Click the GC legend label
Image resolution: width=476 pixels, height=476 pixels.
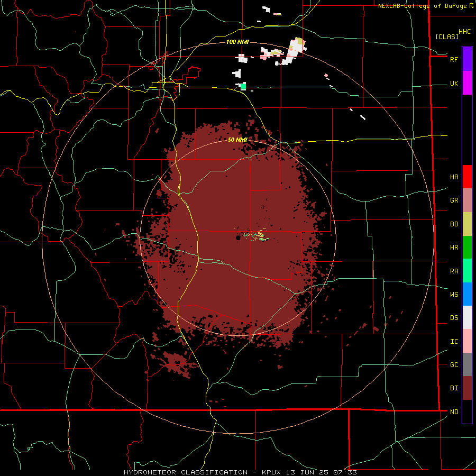(x=454, y=365)
